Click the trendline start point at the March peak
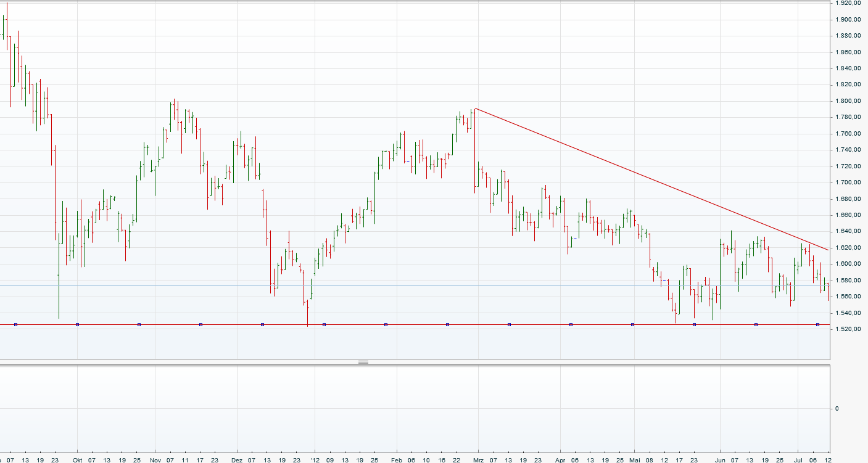The height and width of the screenshot is (463, 868). (x=476, y=109)
